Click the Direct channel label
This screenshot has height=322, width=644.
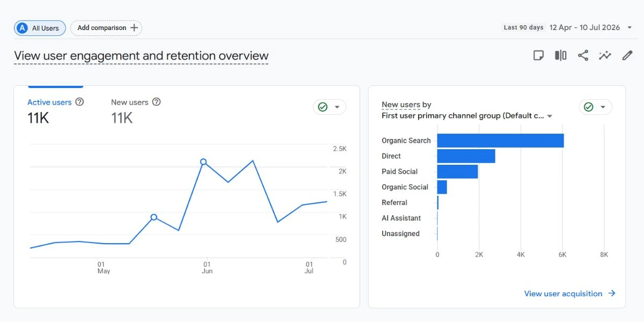391,156
